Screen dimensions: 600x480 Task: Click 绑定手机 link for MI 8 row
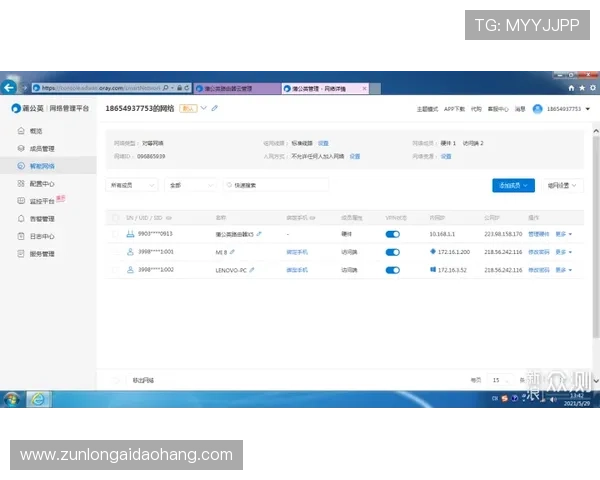[x=297, y=252]
